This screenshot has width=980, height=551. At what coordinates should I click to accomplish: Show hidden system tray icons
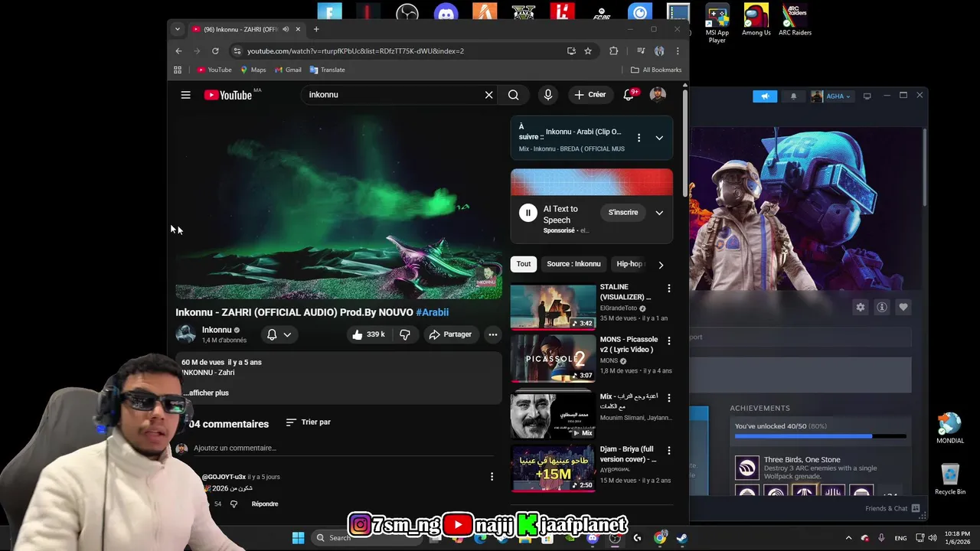(x=848, y=538)
